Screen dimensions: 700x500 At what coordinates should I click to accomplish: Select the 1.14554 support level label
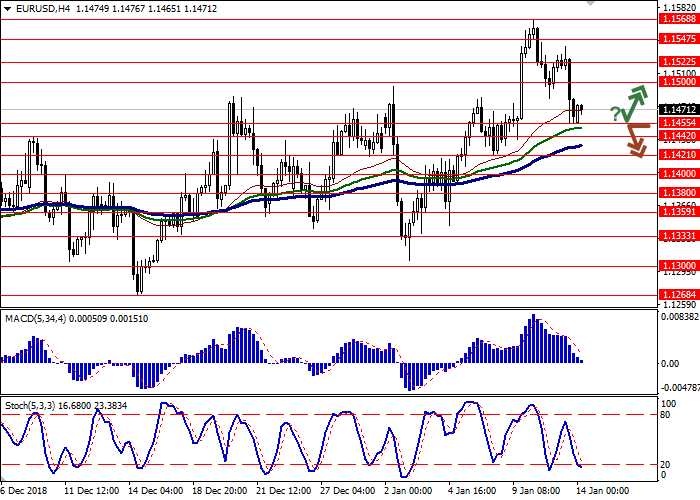point(678,124)
